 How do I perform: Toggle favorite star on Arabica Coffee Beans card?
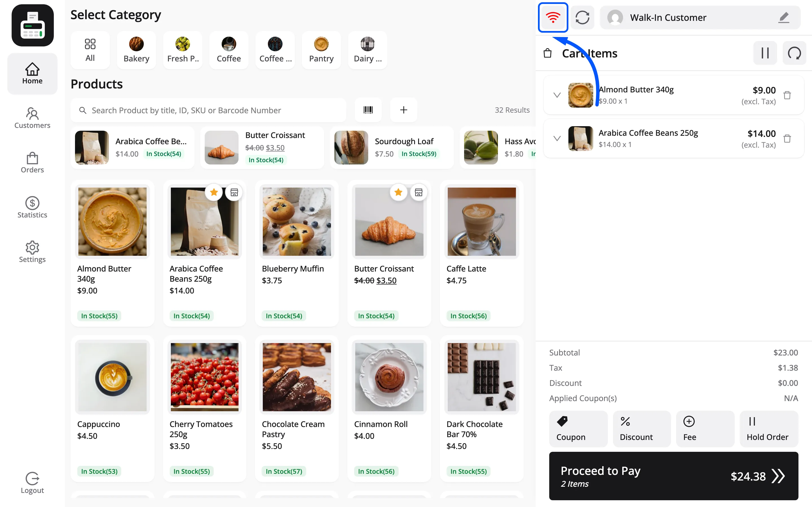coord(214,192)
